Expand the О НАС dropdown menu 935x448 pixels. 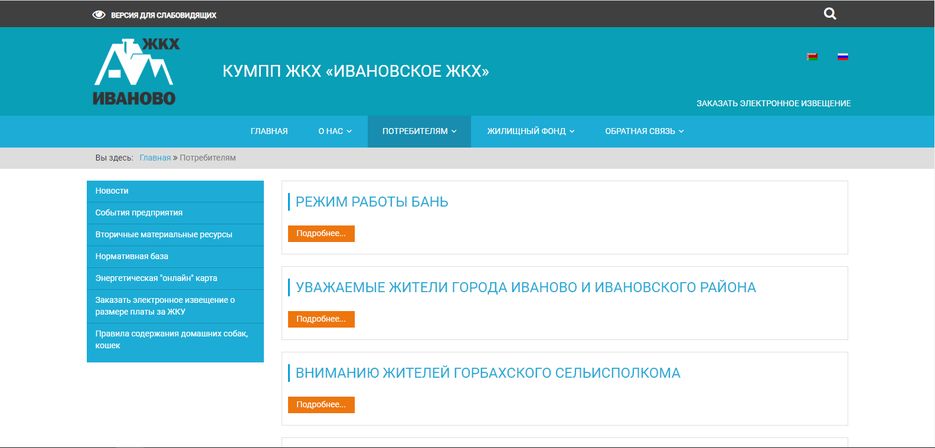pos(335,131)
